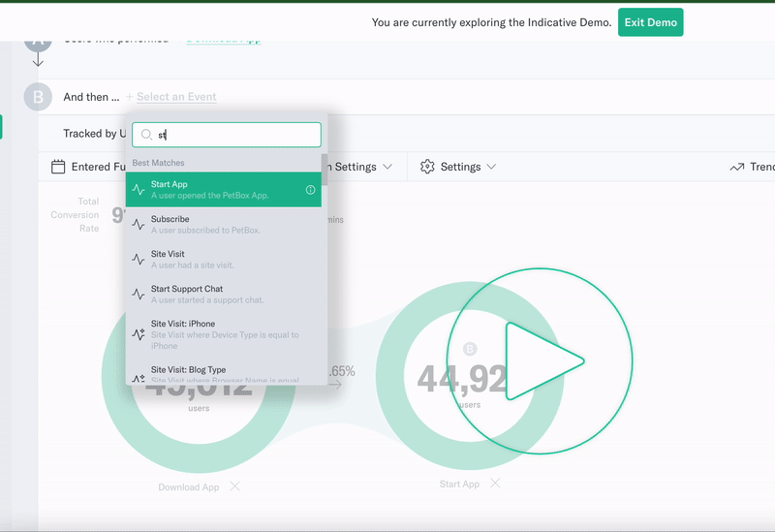The image size is (775, 532).
Task: Click the step B circle marker
Action: 38,97
